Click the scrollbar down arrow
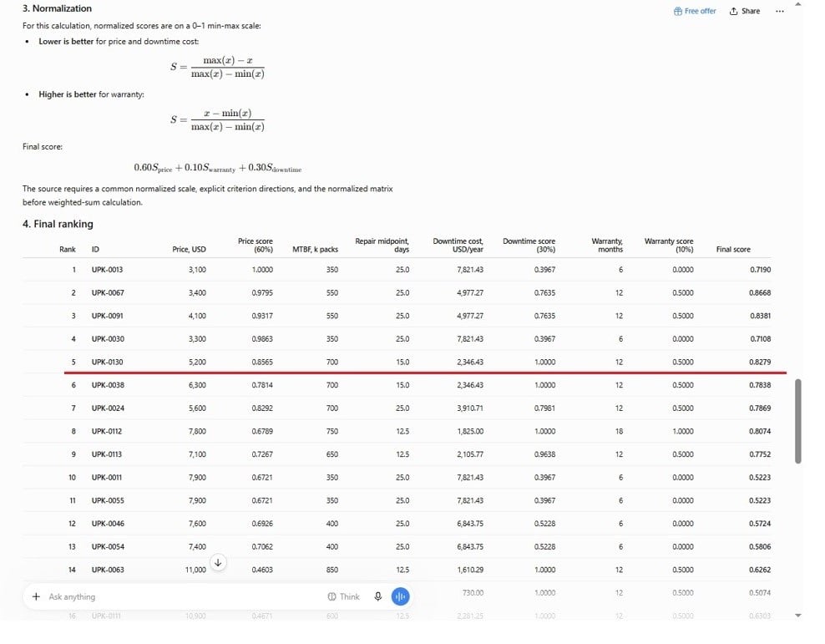 click(x=798, y=615)
